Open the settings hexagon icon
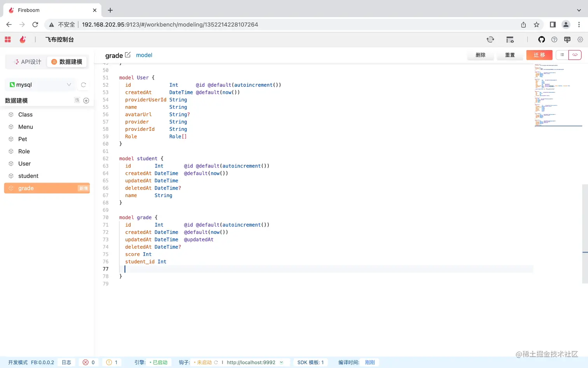The image size is (588, 368). (580, 39)
